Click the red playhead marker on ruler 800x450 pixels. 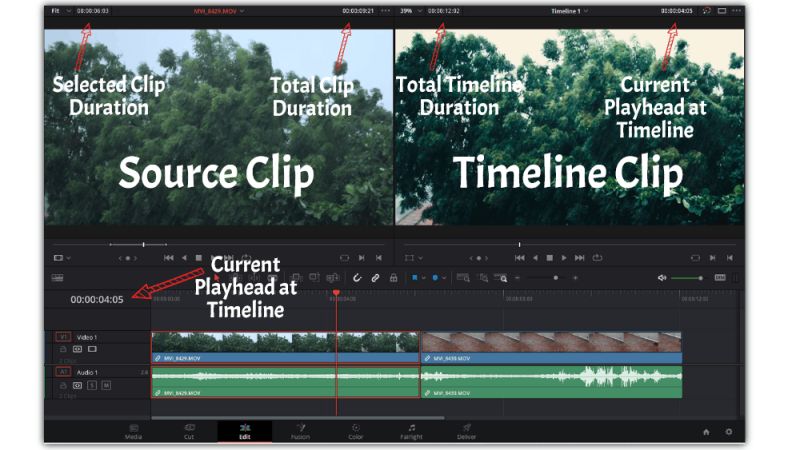coord(336,292)
